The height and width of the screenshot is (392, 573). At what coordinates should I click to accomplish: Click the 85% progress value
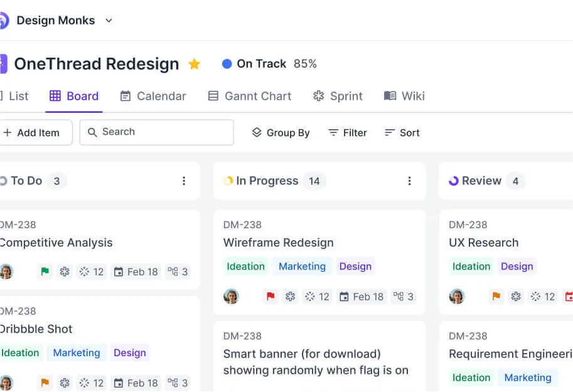click(x=305, y=63)
